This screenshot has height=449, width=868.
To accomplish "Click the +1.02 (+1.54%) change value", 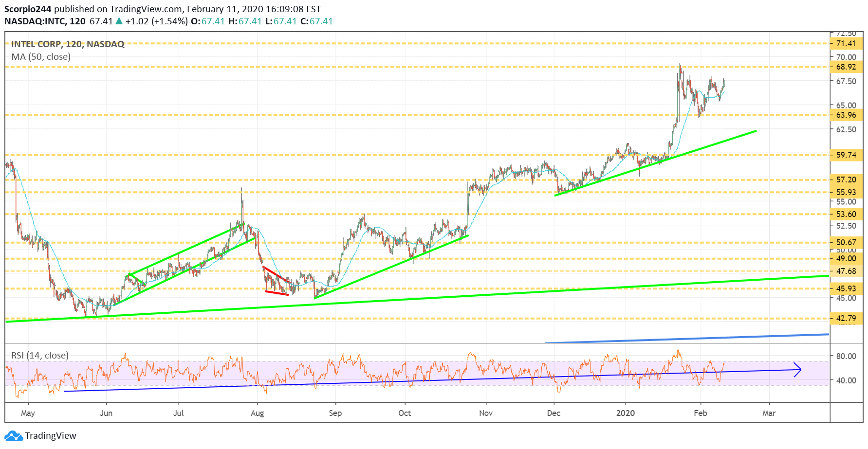I will (x=156, y=21).
